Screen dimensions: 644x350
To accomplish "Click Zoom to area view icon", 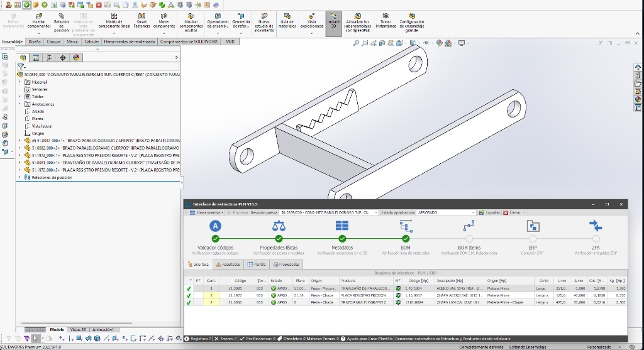I will (x=365, y=43).
